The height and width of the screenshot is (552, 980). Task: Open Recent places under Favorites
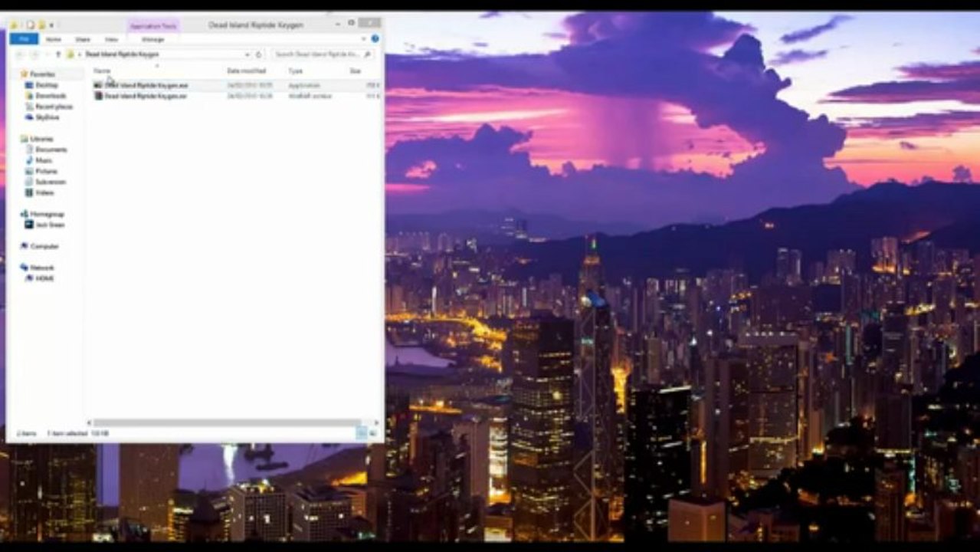coord(54,107)
